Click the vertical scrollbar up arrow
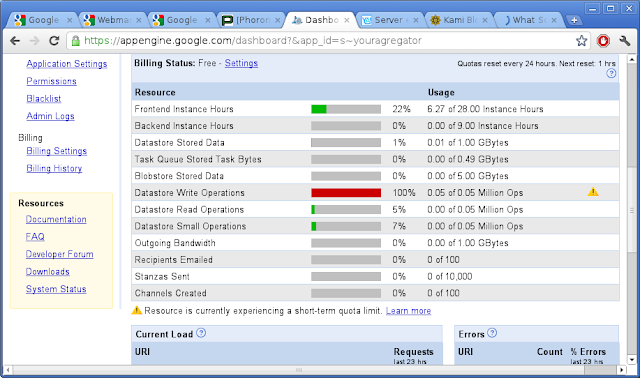 (632, 60)
